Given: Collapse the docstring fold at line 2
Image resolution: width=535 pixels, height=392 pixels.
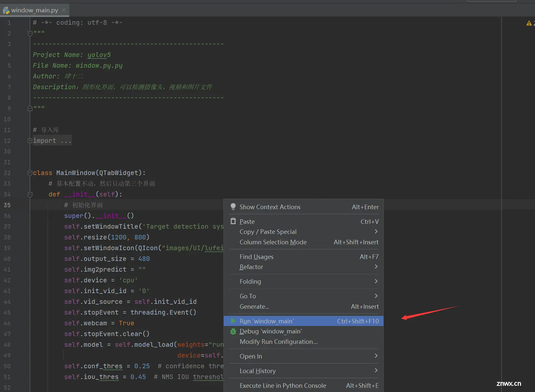Looking at the screenshot, I should click(x=30, y=33).
